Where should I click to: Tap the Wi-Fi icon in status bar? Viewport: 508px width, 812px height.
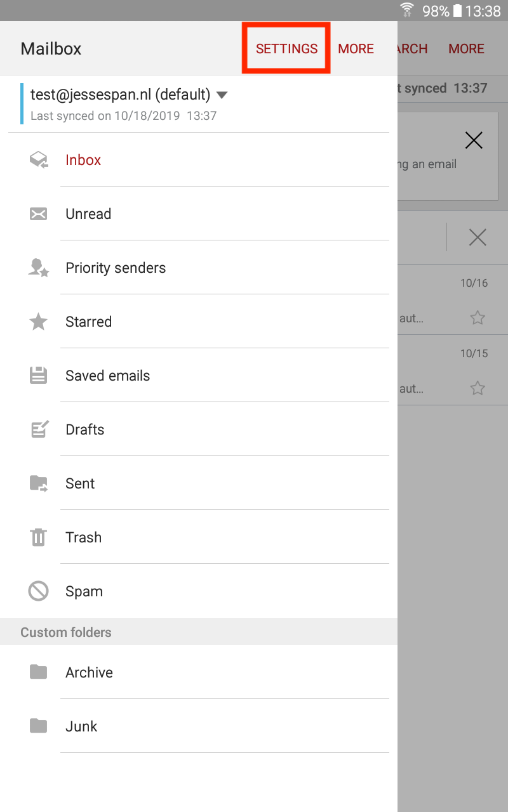407,10
